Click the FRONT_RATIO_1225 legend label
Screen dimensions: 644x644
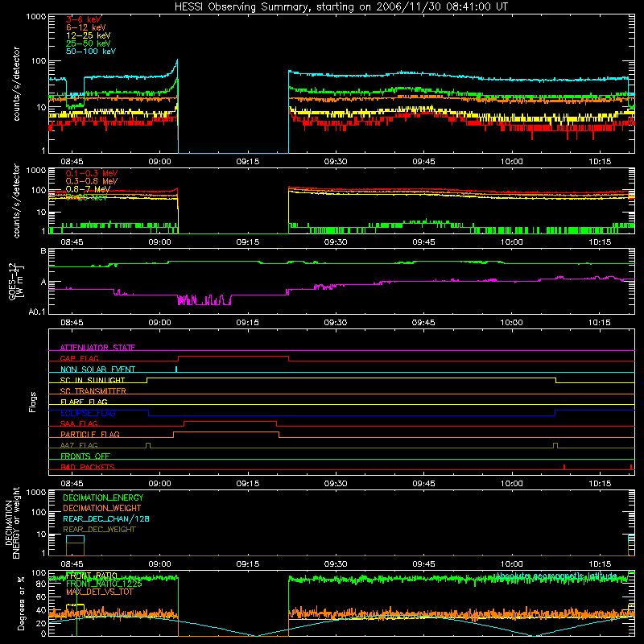pos(104,584)
